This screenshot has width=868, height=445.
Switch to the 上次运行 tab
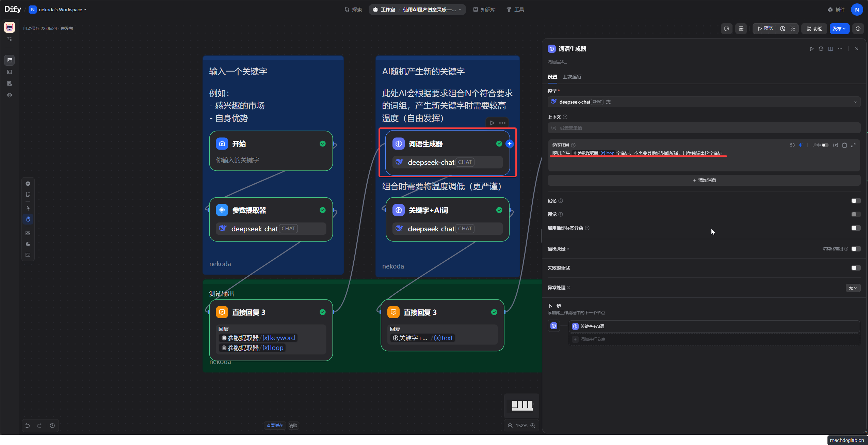coord(572,77)
